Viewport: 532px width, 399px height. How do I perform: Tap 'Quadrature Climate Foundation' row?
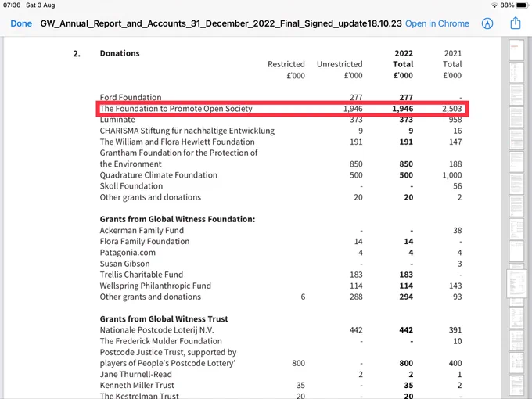coord(280,175)
